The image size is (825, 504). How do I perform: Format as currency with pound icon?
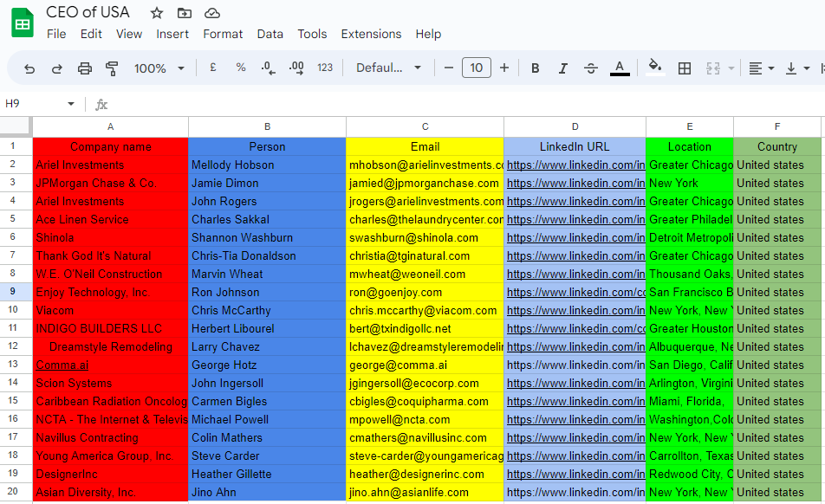click(213, 68)
